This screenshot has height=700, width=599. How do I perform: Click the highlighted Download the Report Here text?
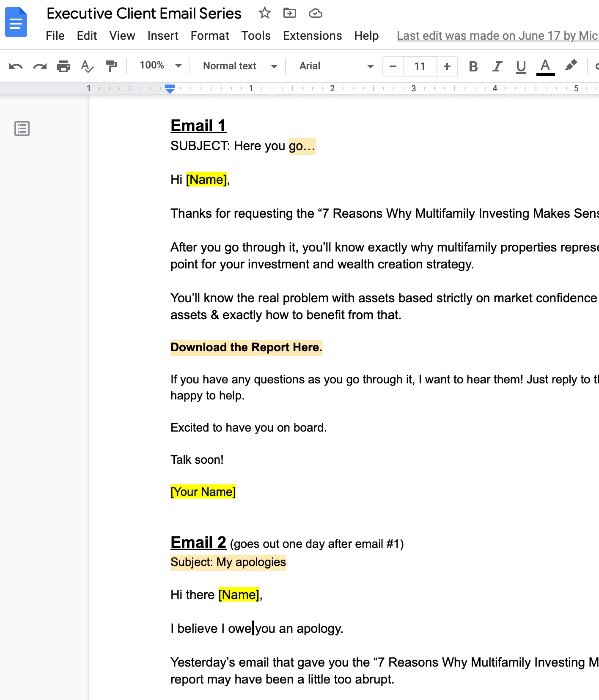[246, 347]
